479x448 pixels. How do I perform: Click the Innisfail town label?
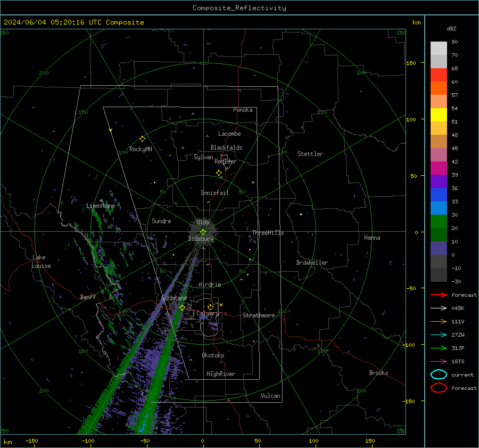pos(214,193)
